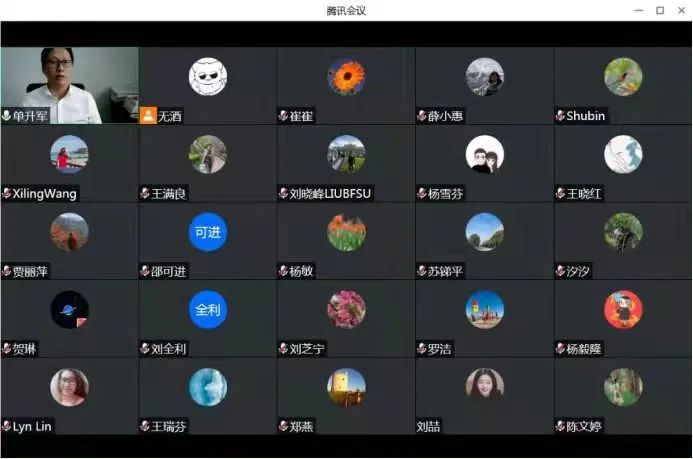Click muted mic icon next to Lyn Lin
Image resolution: width=693 pixels, height=459 pixels.
pos(6,426)
